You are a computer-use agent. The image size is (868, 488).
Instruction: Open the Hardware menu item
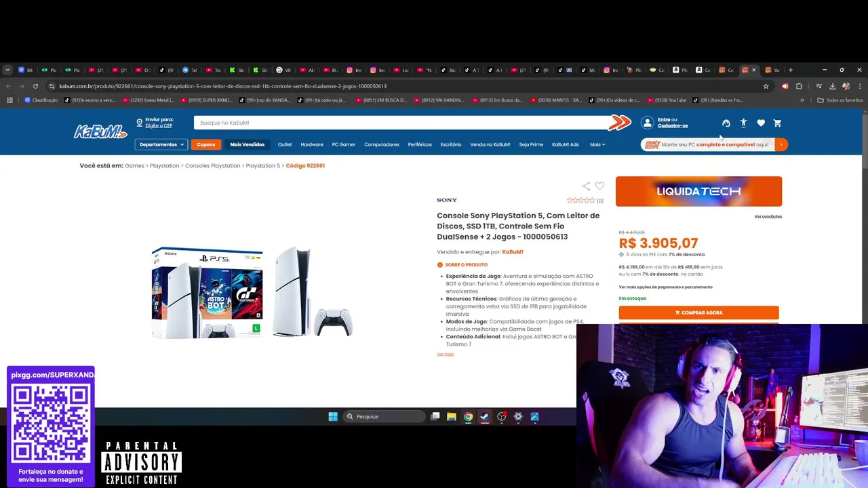(312, 144)
